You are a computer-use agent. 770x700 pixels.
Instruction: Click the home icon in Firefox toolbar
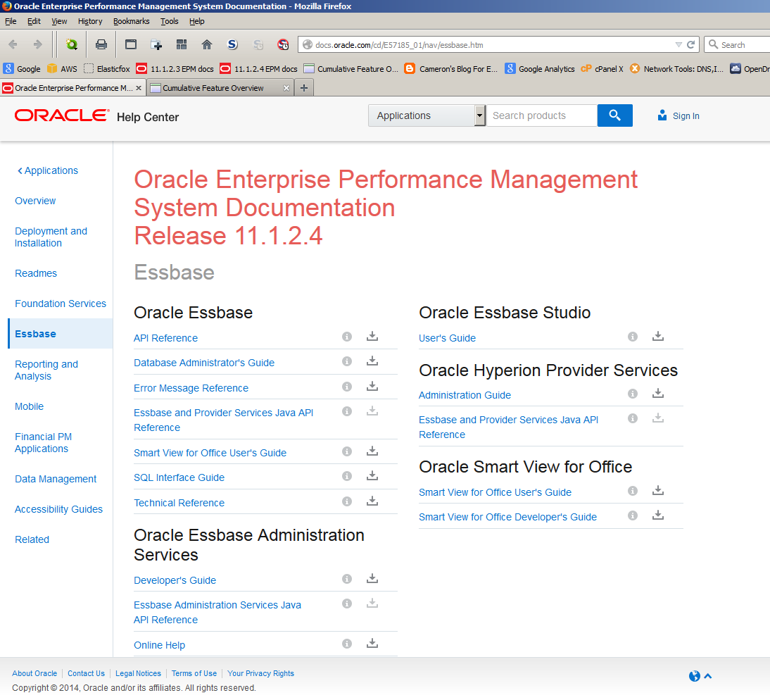click(x=207, y=44)
